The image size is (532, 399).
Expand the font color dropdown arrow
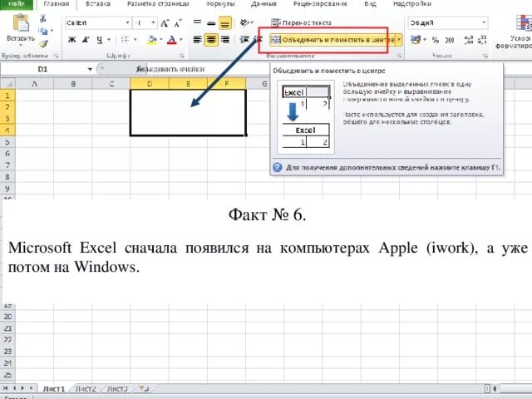(181, 40)
